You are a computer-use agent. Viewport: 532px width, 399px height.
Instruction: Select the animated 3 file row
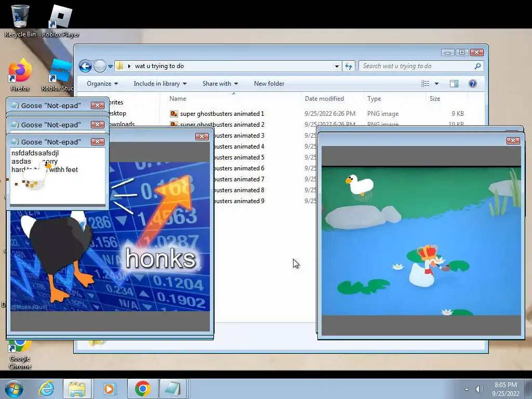pos(239,136)
